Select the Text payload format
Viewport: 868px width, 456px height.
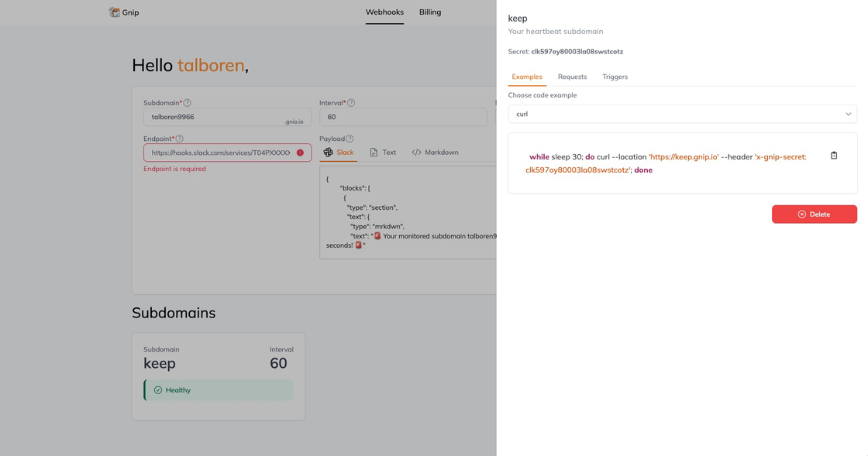point(383,153)
